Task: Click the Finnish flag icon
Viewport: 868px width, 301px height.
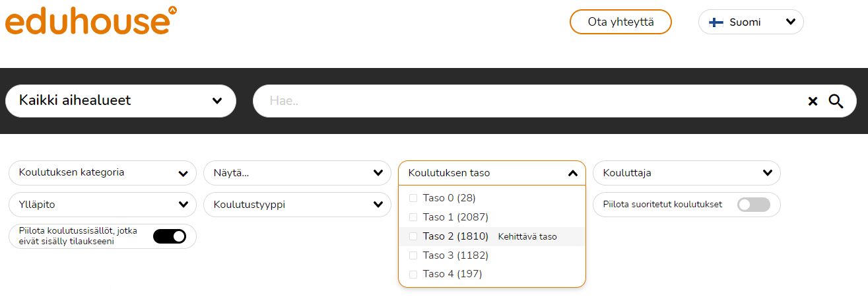Action: pyautogui.click(x=716, y=22)
